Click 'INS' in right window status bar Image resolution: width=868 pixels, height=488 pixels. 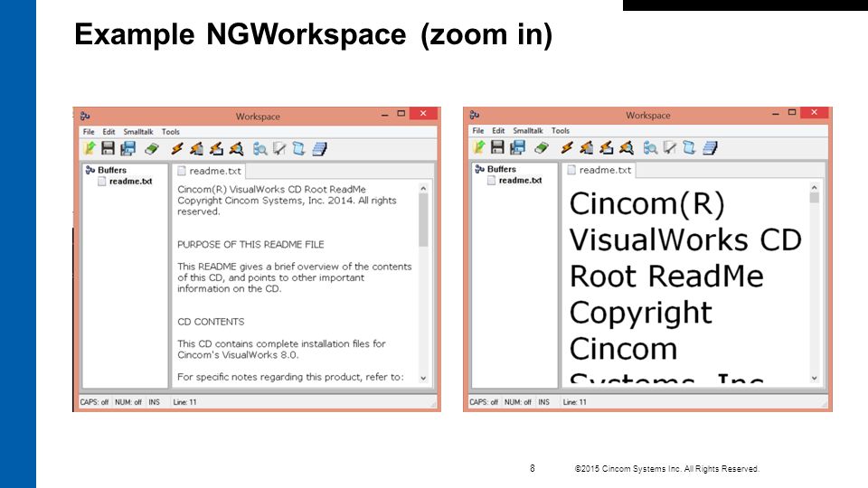coord(543,402)
